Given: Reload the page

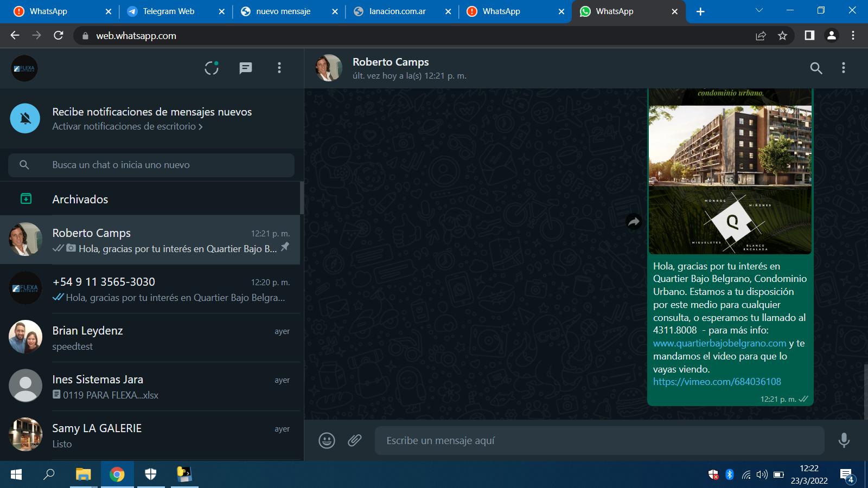Looking at the screenshot, I should coord(59,35).
